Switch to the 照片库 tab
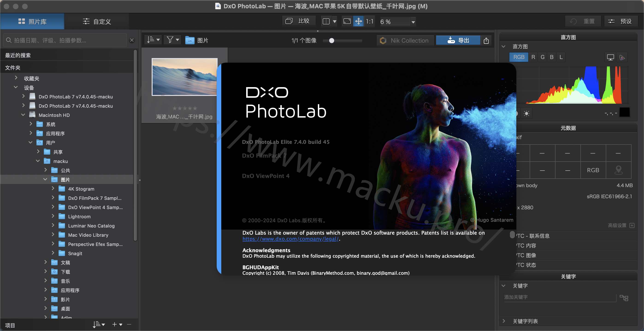This screenshot has width=644, height=331. click(32, 21)
